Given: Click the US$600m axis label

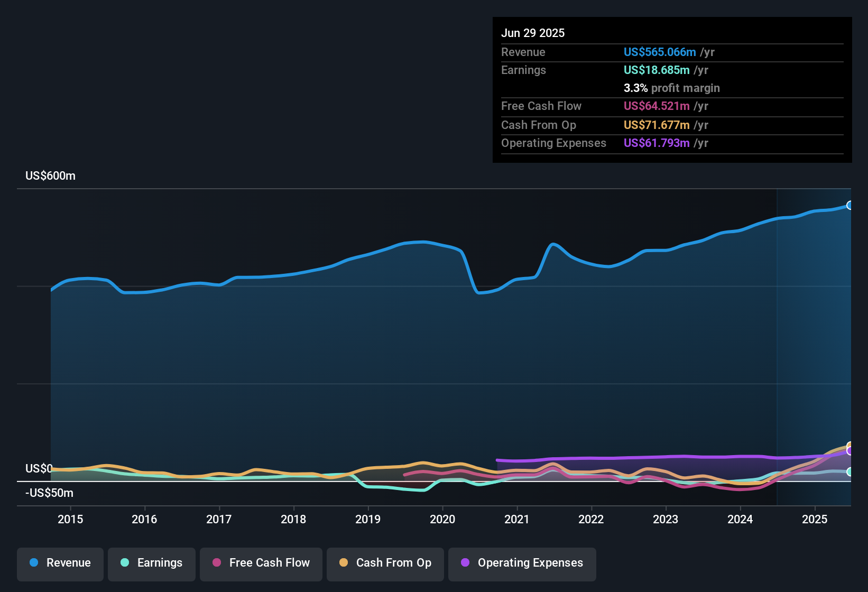Looking at the screenshot, I should point(50,175).
